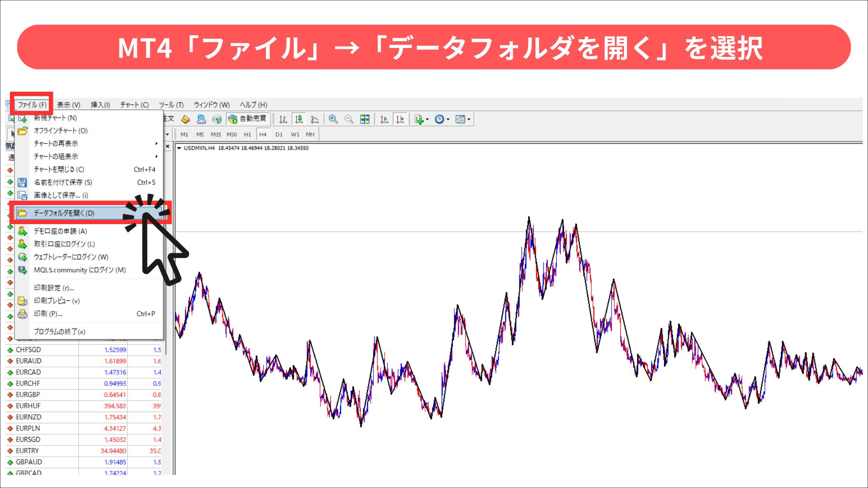This screenshot has height=488, width=868.
Task: Choose 取引口座にログイン (L) menu entry
Action: coord(89,244)
